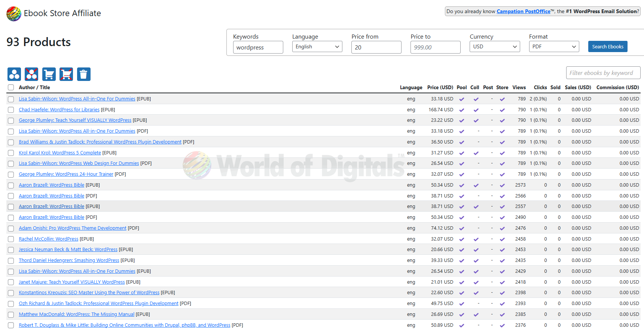This screenshot has height=329, width=644.
Task: Sort by Commission (USD) column header
Action: click(618, 87)
